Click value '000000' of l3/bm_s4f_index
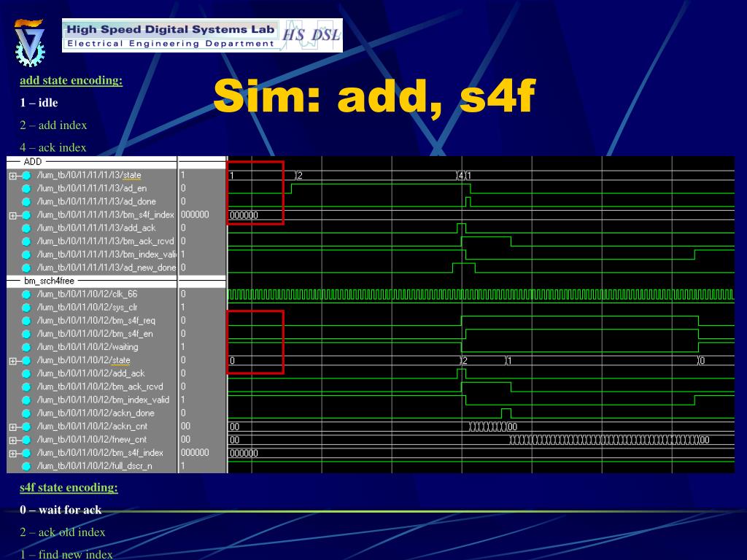The height and width of the screenshot is (560, 747). click(195, 215)
